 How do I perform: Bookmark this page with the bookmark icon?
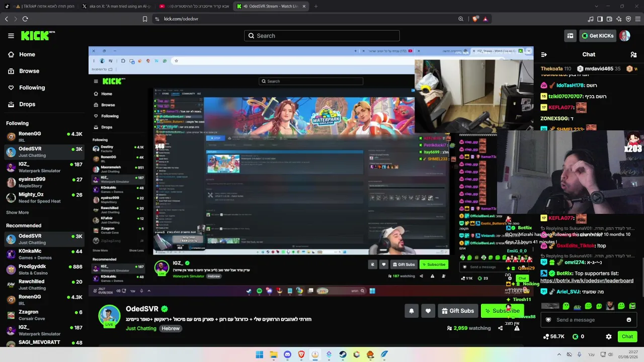(x=145, y=19)
